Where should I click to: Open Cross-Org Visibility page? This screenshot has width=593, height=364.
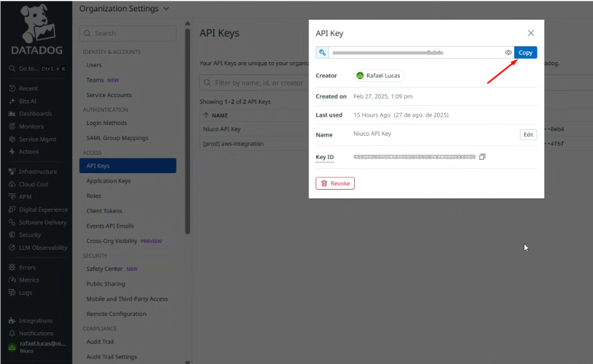[112, 241]
